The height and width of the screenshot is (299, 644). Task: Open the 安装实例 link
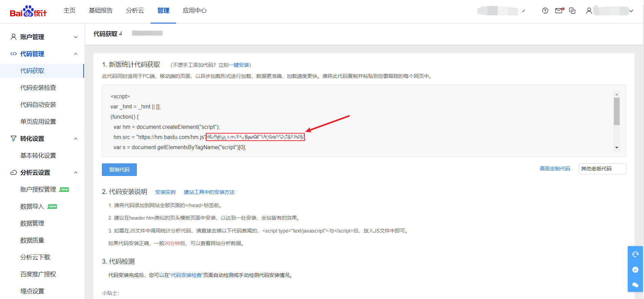(x=165, y=192)
